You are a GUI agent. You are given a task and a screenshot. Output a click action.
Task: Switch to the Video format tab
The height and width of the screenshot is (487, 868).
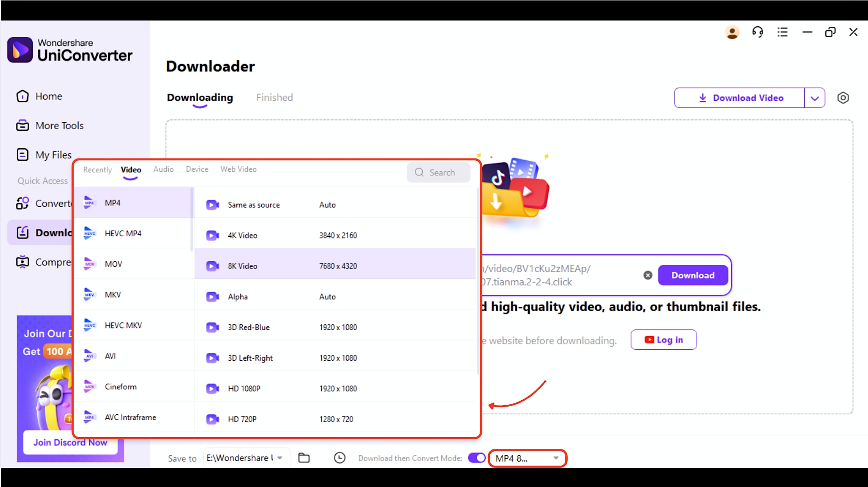[x=131, y=169]
